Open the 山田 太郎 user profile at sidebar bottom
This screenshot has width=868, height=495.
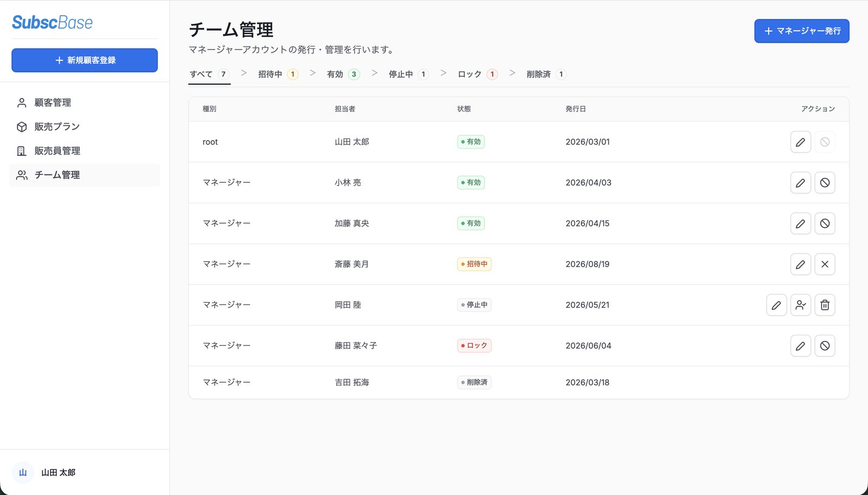click(x=85, y=473)
